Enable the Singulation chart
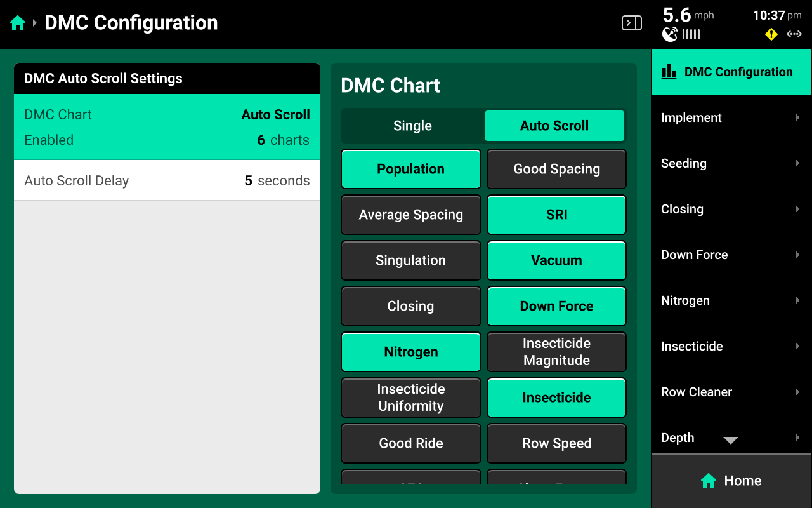The width and height of the screenshot is (812, 508). 411,260
